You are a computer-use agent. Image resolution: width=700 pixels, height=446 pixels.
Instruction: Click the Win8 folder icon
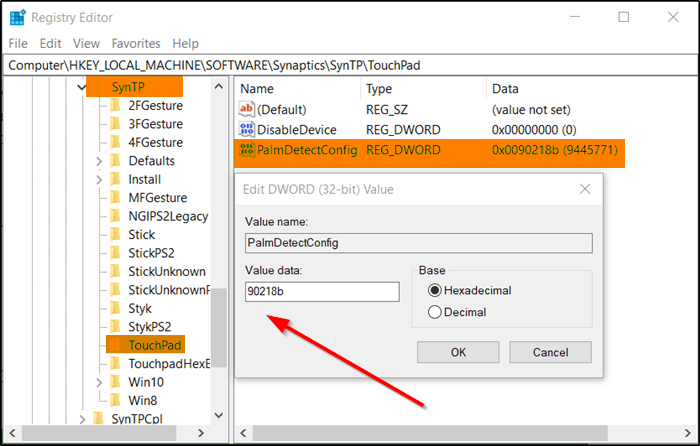115,400
